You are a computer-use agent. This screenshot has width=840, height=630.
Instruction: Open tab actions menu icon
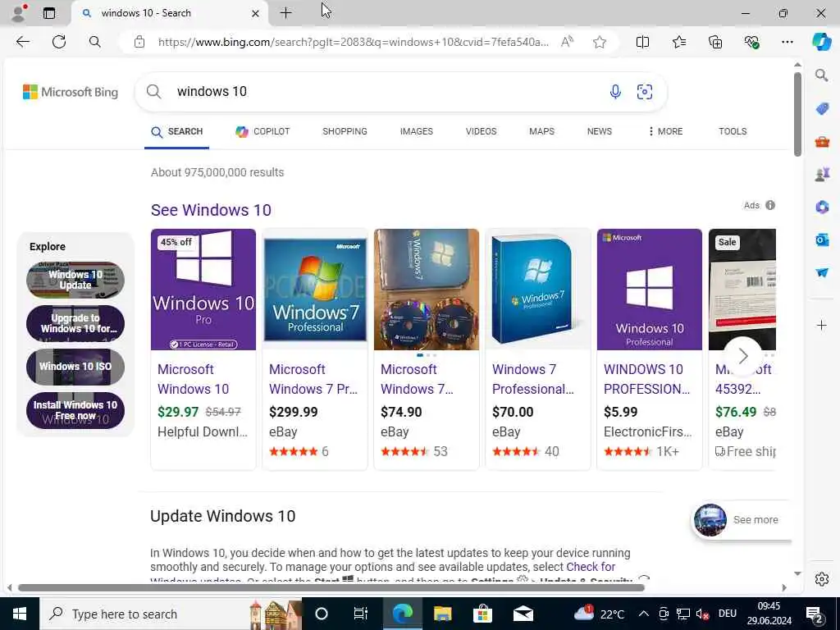48,13
